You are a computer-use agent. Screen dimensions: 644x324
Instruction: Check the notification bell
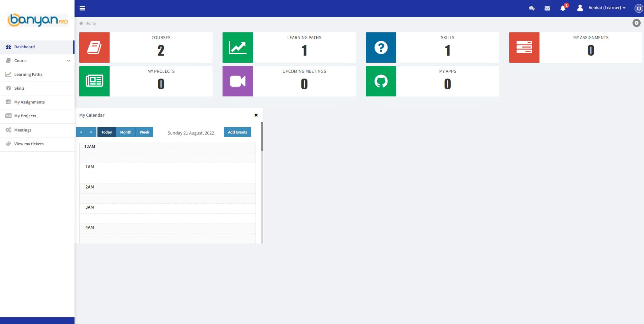click(563, 8)
